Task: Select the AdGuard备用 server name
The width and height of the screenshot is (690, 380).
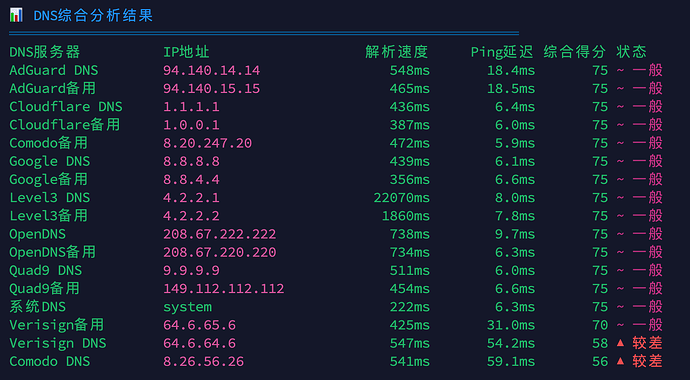Action: pyautogui.click(x=52, y=88)
